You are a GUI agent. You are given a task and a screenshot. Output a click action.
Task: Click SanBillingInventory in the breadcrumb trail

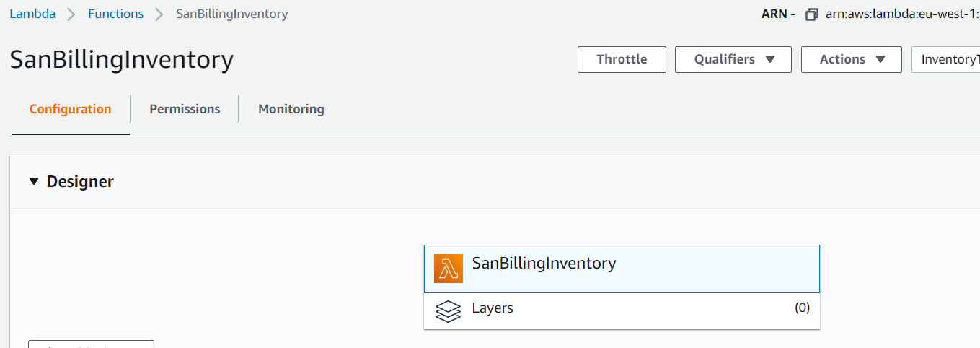coord(232,14)
